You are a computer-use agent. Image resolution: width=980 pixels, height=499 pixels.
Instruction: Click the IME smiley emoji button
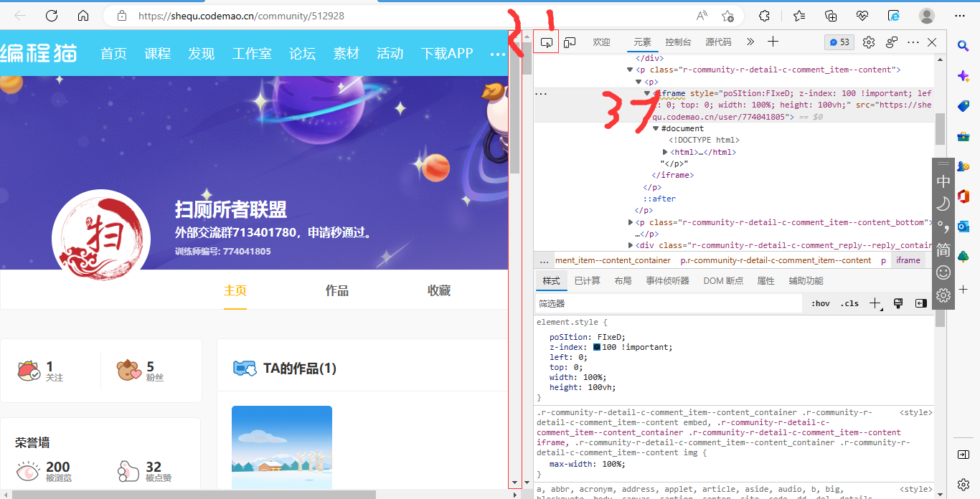tap(943, 272)
